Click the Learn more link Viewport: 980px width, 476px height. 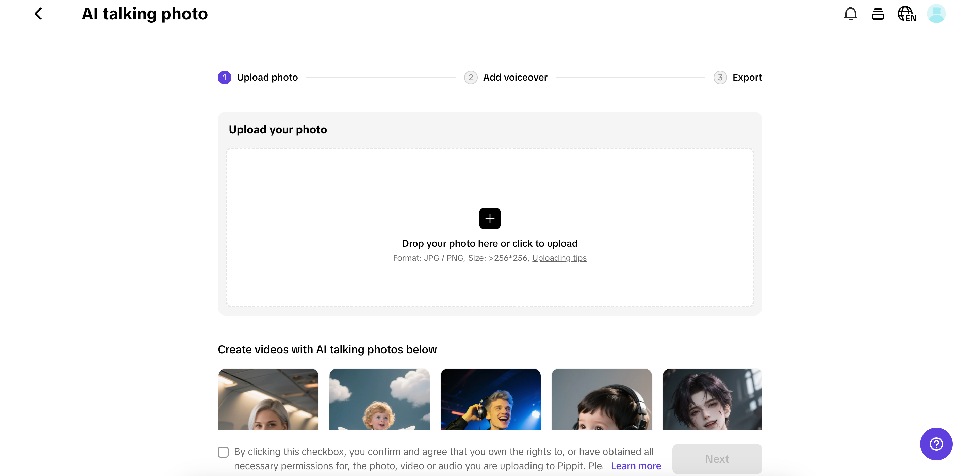[636, 465]
